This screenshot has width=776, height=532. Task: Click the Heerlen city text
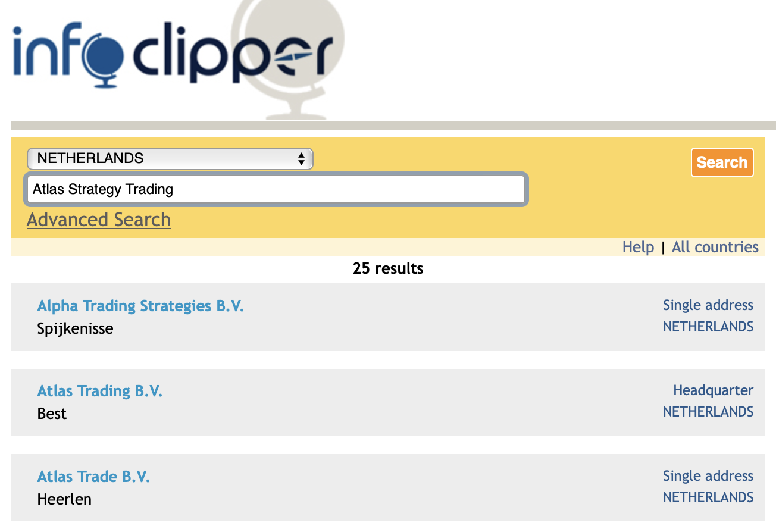(64, 499)
